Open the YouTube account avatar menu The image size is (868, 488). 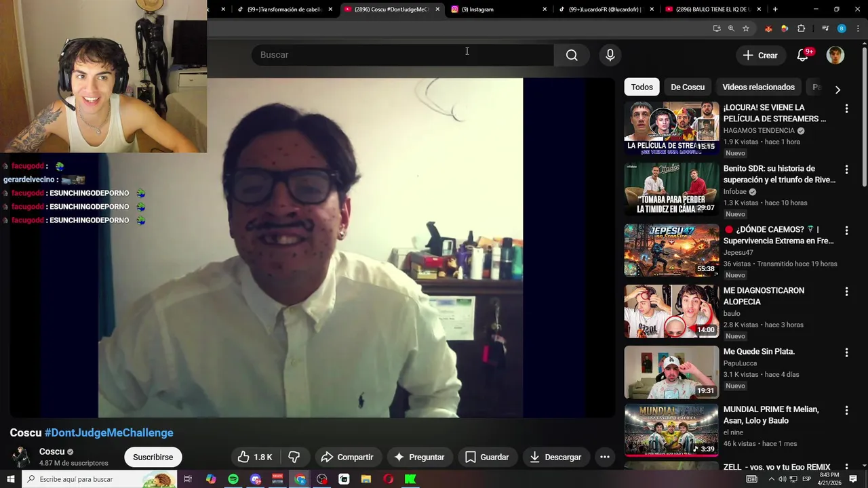tap(835, 56)
